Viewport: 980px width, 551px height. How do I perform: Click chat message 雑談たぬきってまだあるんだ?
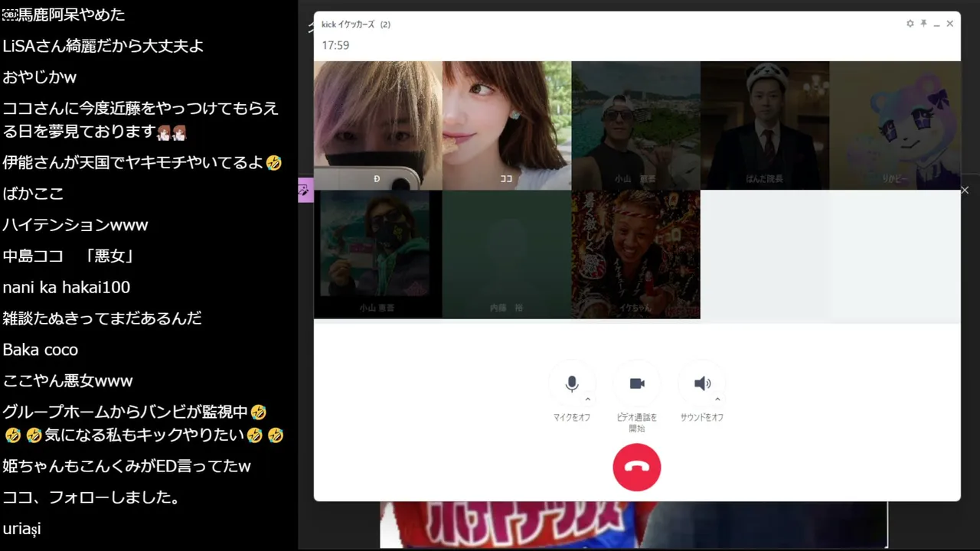[102, 318]
